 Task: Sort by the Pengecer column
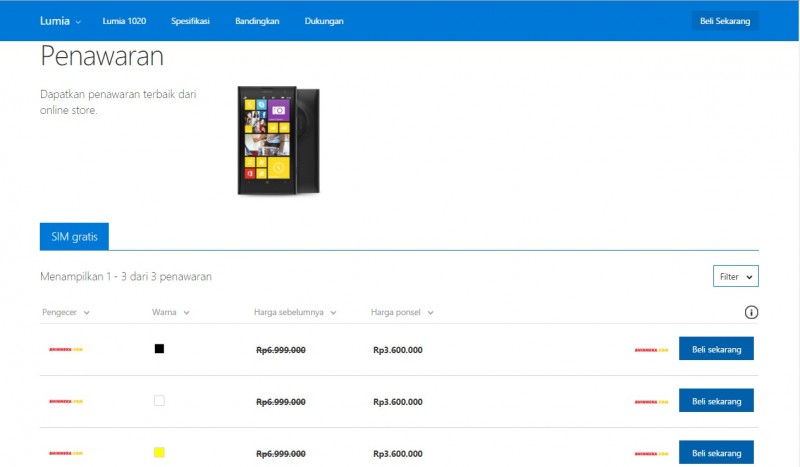point(66,312)
